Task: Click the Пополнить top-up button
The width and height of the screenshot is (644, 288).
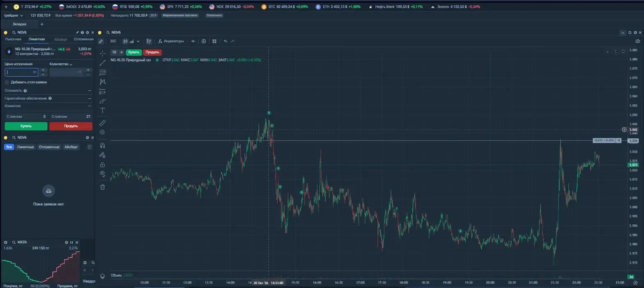Action: (214, 15)
